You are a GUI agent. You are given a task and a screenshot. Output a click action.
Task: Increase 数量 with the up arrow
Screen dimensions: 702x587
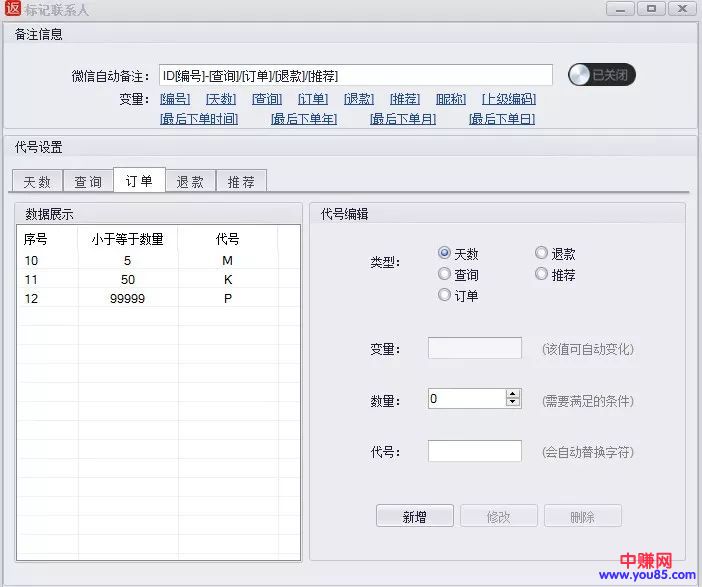pos(513,394)
